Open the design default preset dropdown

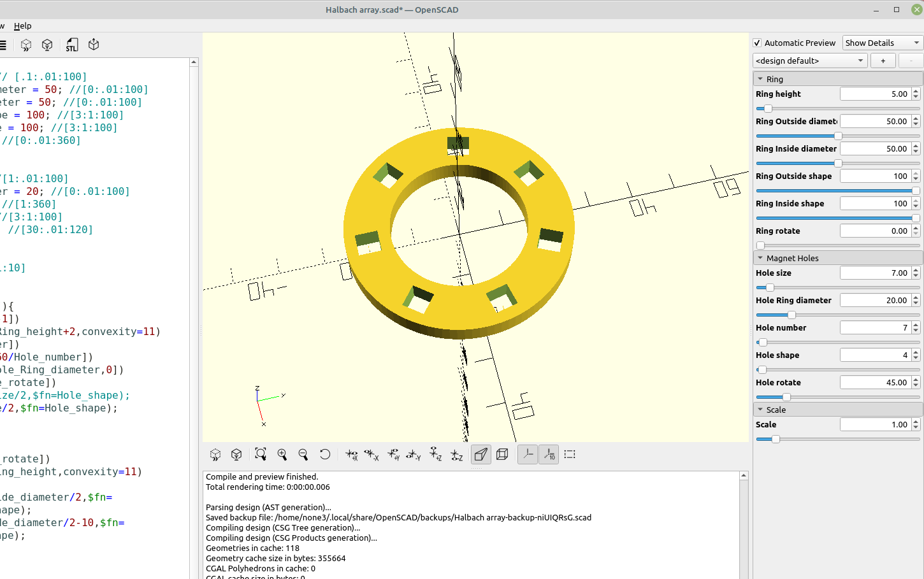[809, 61]
